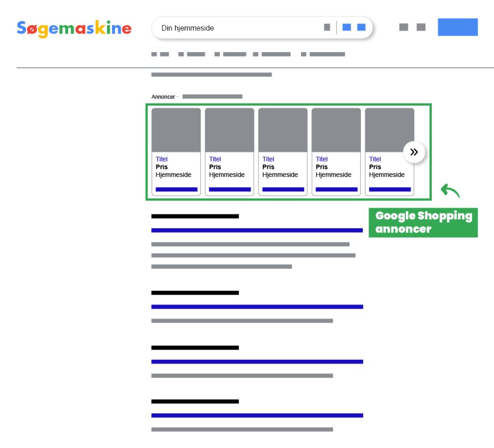Image resolution: width=494 pixels, height=448 pixels.
Task: Open the Annoncer disclosure label
Action: [163, 96]
